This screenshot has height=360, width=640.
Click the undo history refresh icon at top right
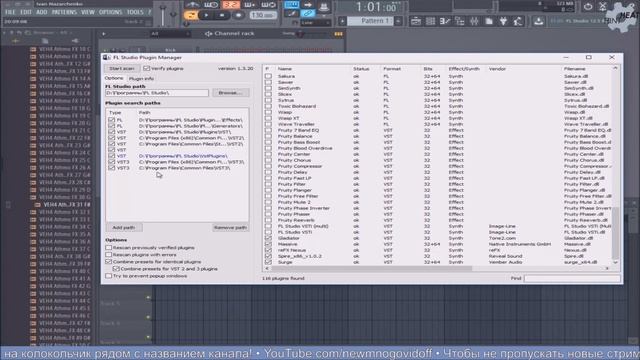click(588, 6)
